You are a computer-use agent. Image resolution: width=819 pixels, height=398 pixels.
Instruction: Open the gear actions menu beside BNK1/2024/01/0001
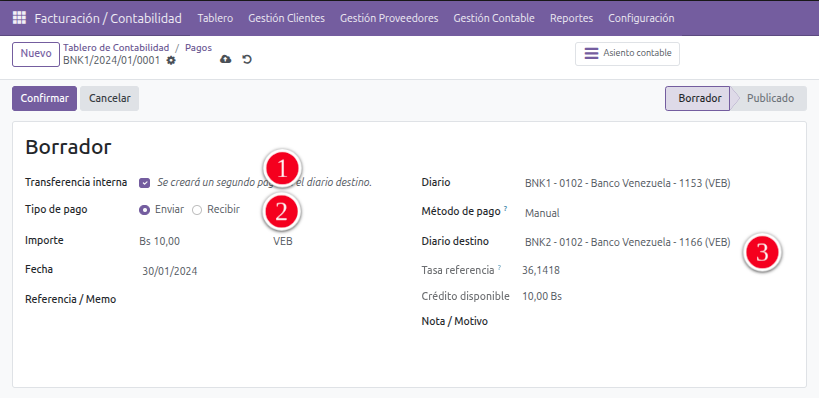[x=171, y=61]
